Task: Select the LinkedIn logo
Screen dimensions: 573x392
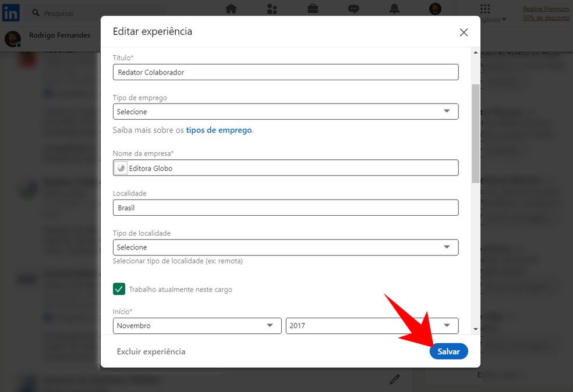Action: 11,13
